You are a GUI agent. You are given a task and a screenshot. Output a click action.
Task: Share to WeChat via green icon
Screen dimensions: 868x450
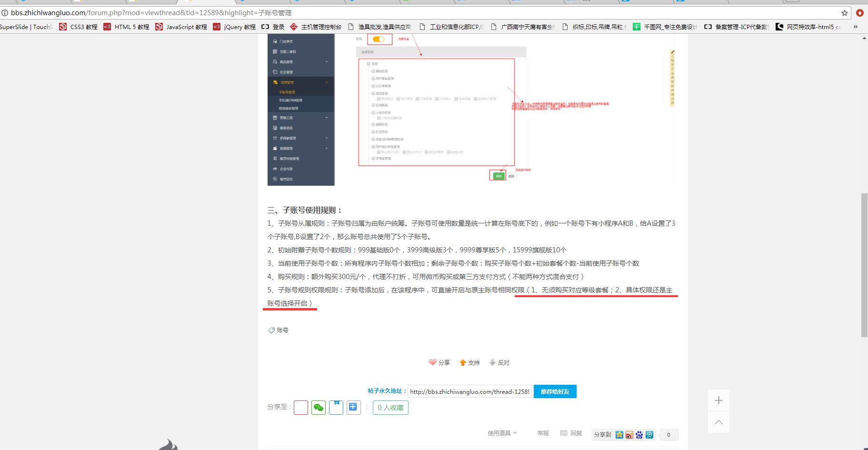tap(319, 408)
